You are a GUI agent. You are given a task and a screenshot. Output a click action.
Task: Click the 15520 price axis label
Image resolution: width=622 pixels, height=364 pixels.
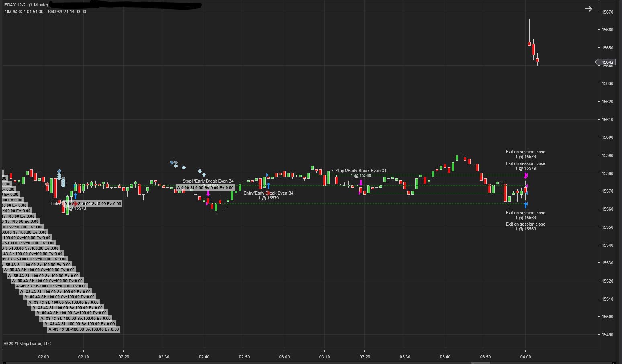[x=608, y=281]
